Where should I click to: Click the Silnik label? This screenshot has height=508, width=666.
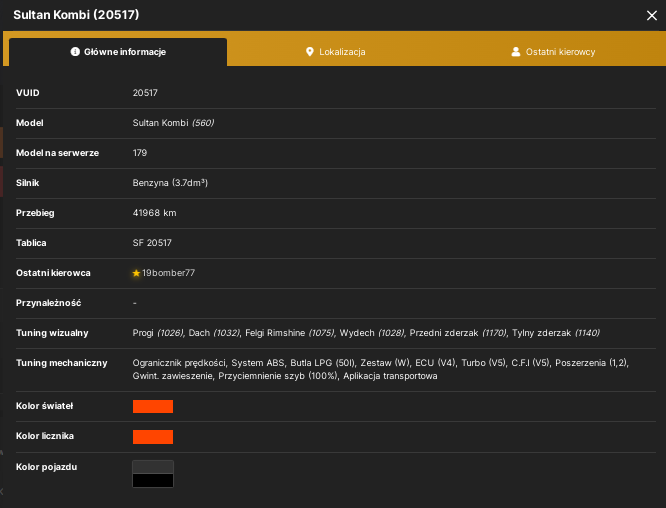coord(28,183)
